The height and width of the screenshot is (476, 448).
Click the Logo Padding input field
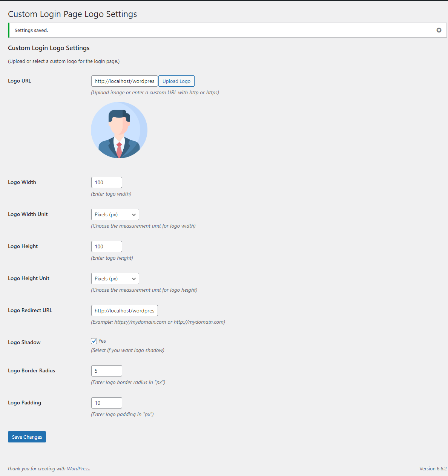pyautogui.click(x=106, y=403)
